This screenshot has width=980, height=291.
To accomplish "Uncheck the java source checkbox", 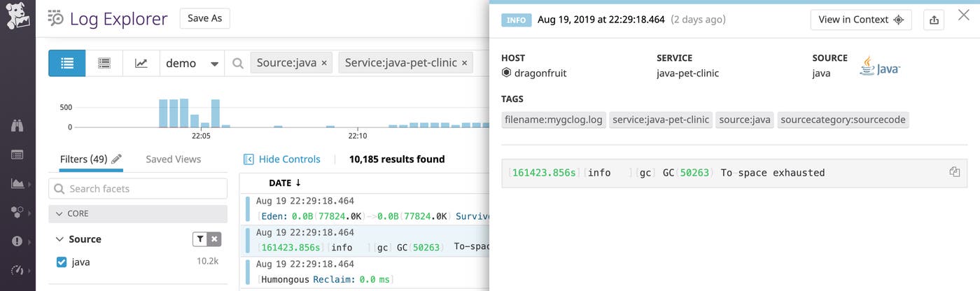I will (x=62, y=262).
